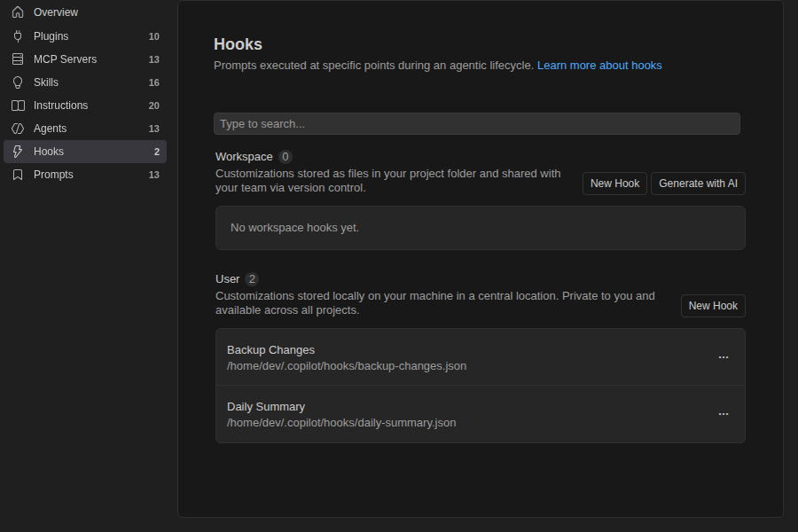
Task: Switch to MCP Servers section
Action: point(85,59)
